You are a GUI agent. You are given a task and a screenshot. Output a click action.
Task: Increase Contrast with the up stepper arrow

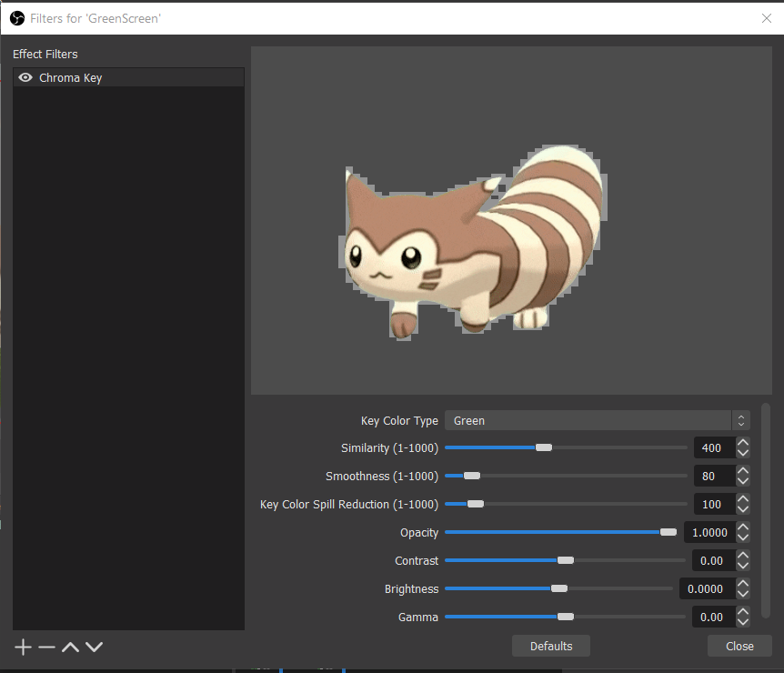743,556
